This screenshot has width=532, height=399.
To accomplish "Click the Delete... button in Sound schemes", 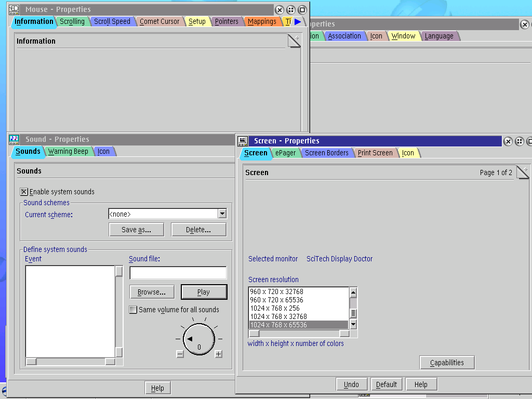I will [x=198, y=230].
